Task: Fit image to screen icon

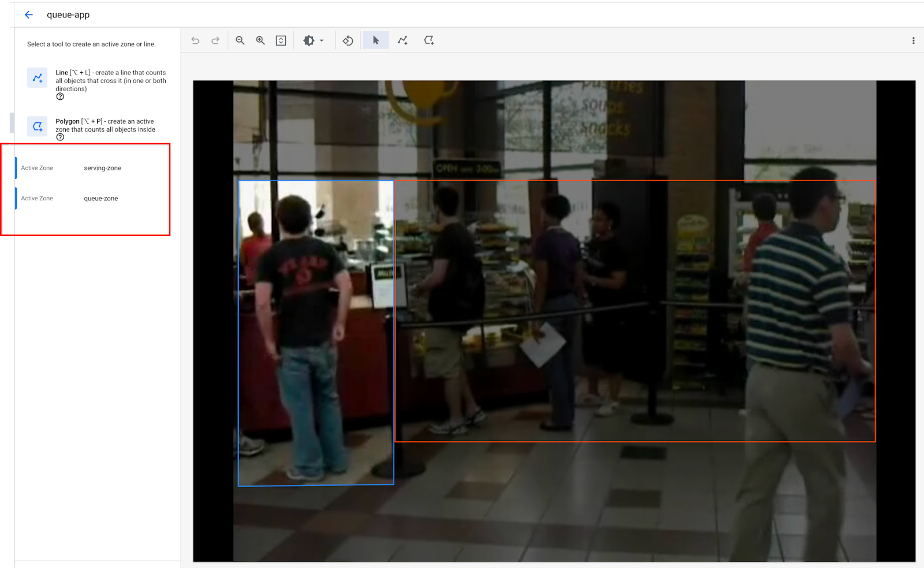Action: [281, 40]
